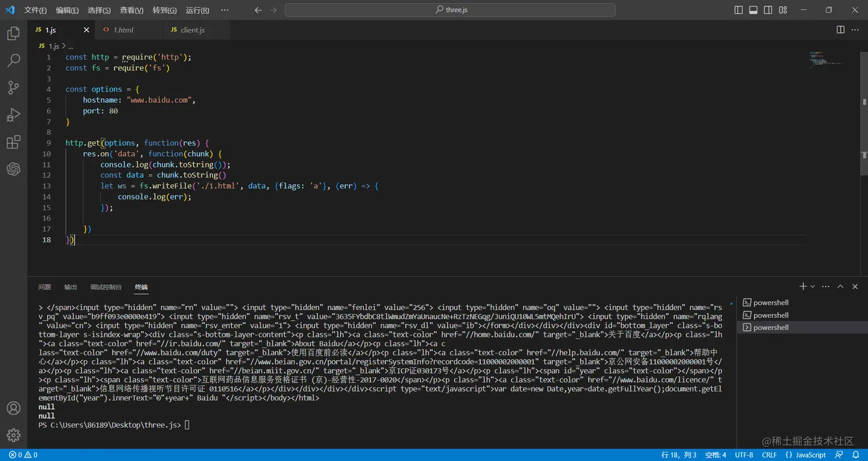
Task: Toggle the bottom panel layout button
Action: point(753,10)
